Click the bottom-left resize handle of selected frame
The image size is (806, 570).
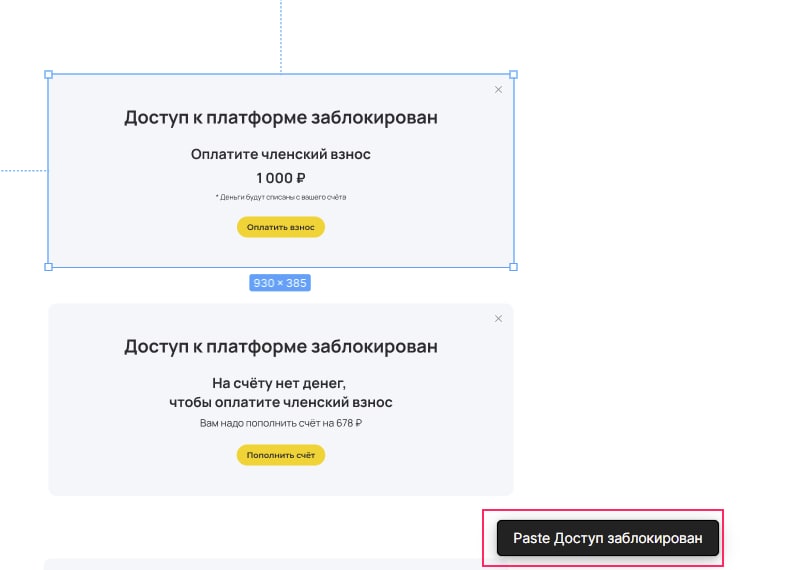(x=48, y=267)
